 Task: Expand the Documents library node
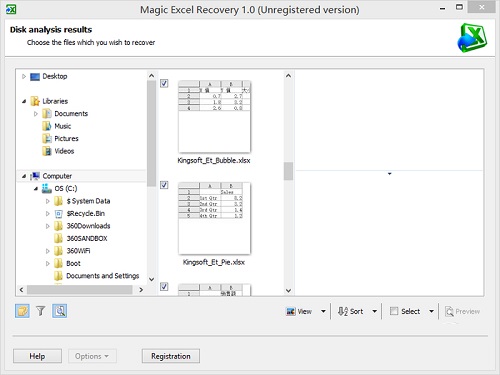tap(36, 114)
